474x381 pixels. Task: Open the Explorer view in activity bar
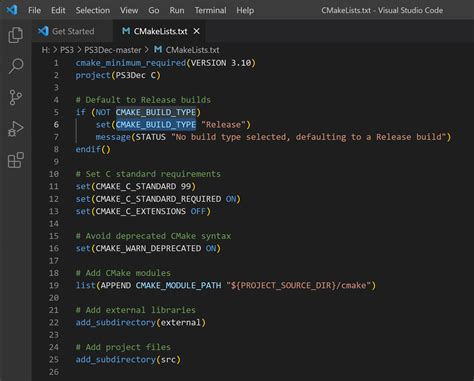coord(15,35)
